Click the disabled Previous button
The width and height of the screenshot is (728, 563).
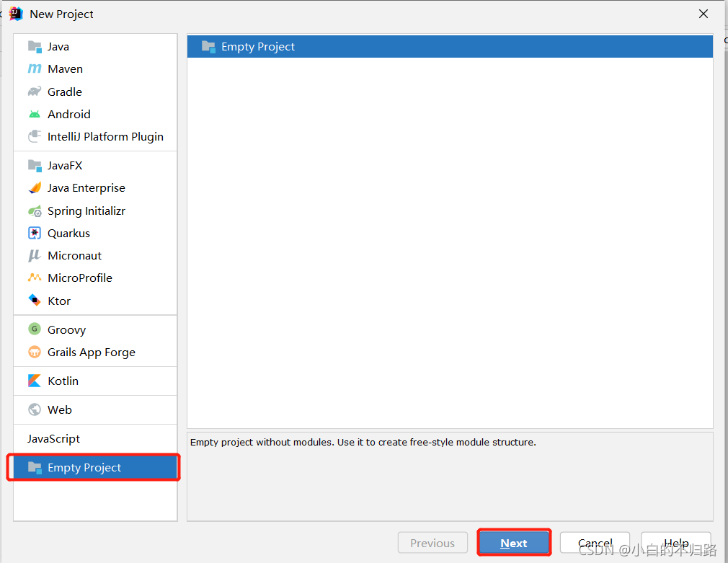point(432,543)
